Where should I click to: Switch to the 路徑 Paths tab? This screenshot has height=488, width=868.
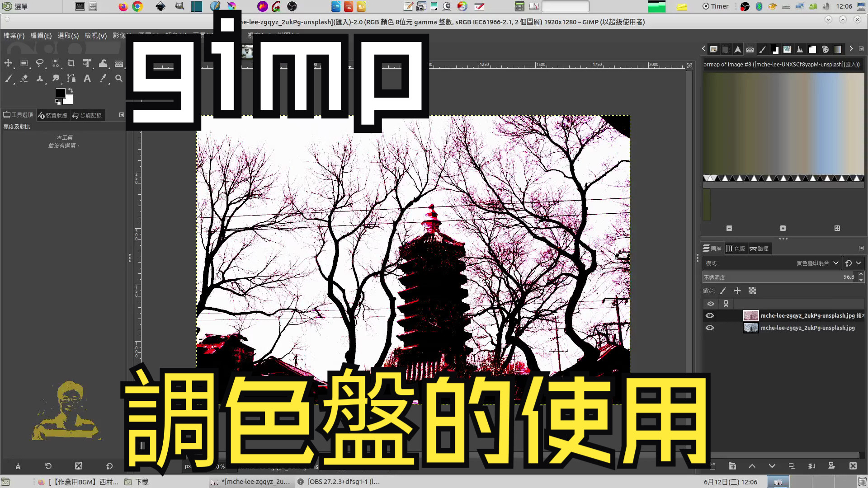(759, 249)
